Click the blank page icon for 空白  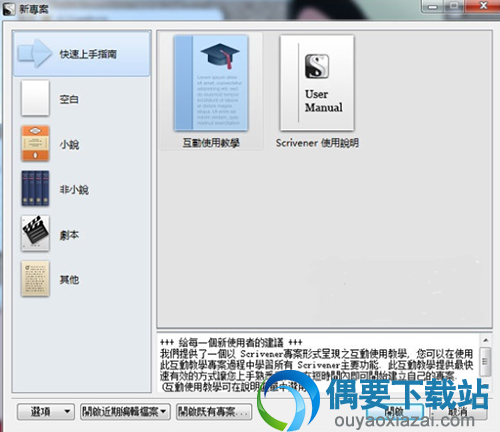pos(35,98)
